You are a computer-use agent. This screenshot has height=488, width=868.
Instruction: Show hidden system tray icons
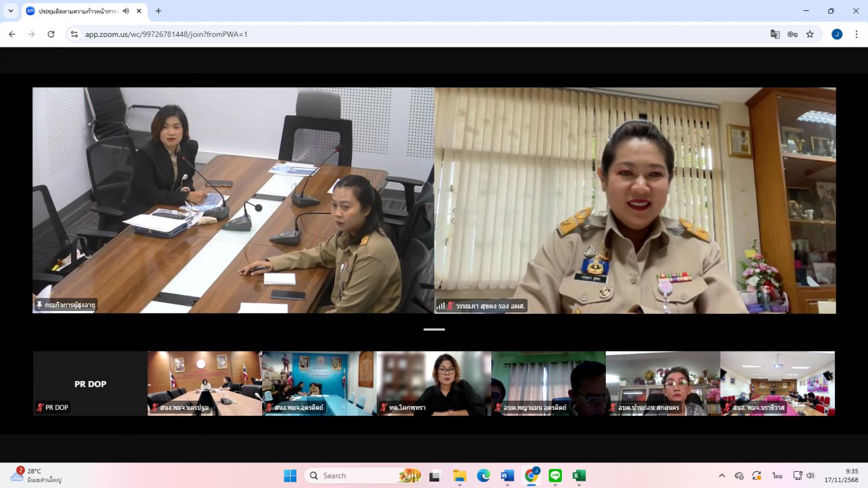click(722, 475)
